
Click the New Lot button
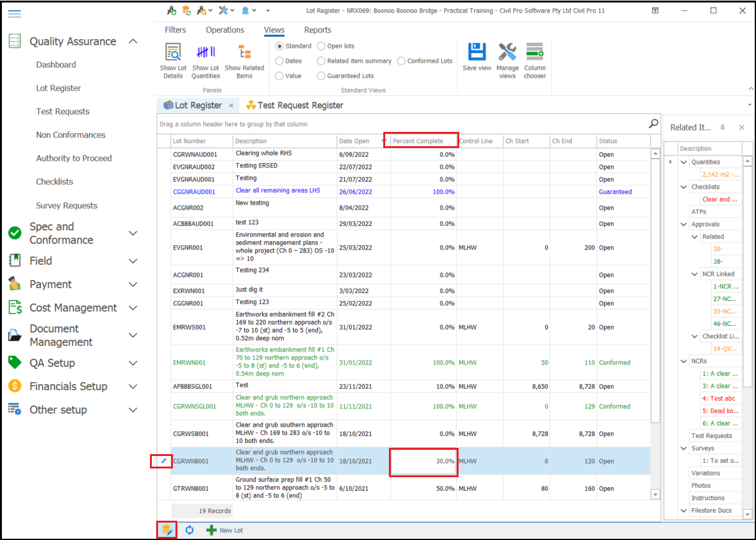click(x=225, y=530)
